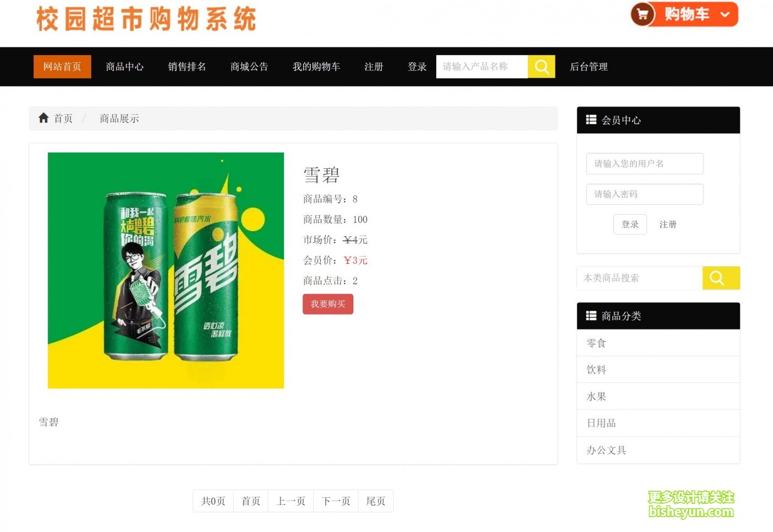Viewport: 773px width, 532px height.
Task: Open the 网站首页 tab
Action: (x=62, y=67)
